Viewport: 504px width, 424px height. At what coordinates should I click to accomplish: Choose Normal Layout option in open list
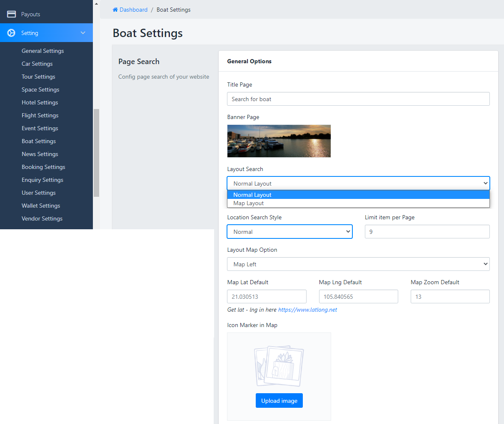click(252, 195)
